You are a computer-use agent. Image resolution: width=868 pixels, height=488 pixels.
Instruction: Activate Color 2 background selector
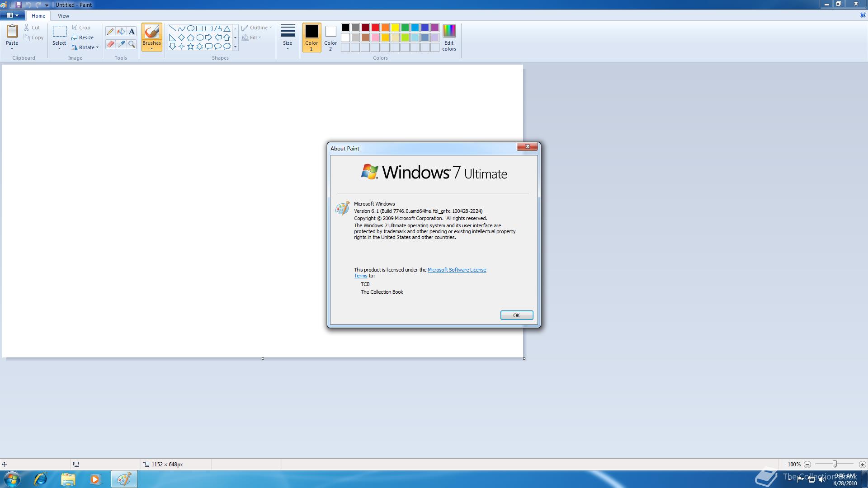[x=330, y=38]
